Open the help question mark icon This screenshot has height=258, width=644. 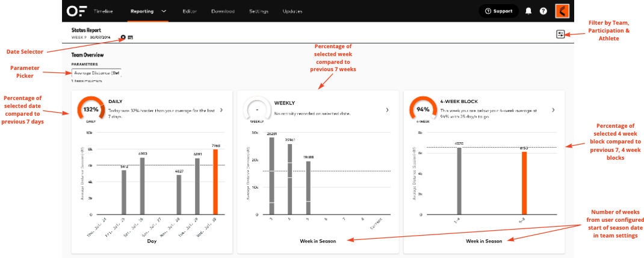coord(543,11)
